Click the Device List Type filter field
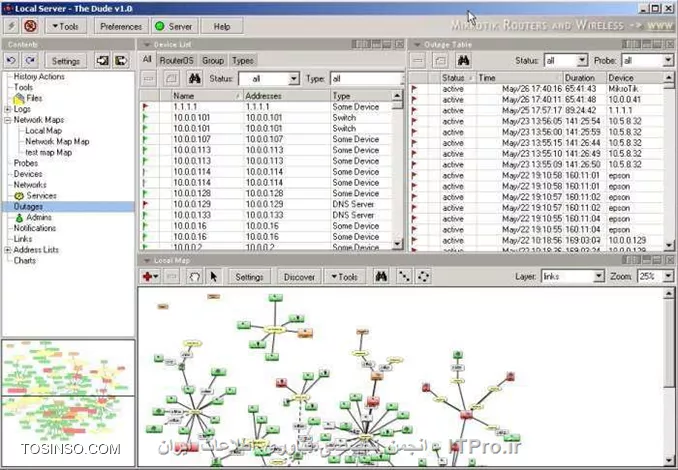The height and width of the screenshot is (470, 678). pyautogui.click(x=367, y=79)
